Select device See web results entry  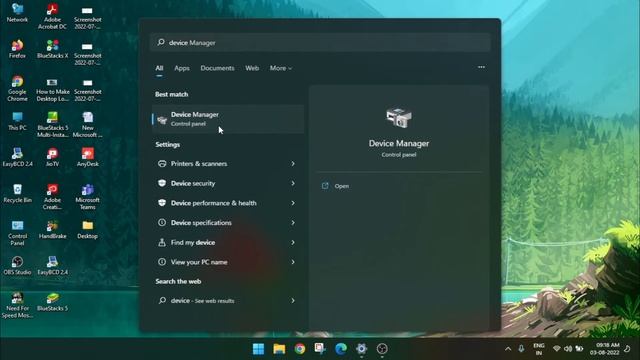pos(227,300)
